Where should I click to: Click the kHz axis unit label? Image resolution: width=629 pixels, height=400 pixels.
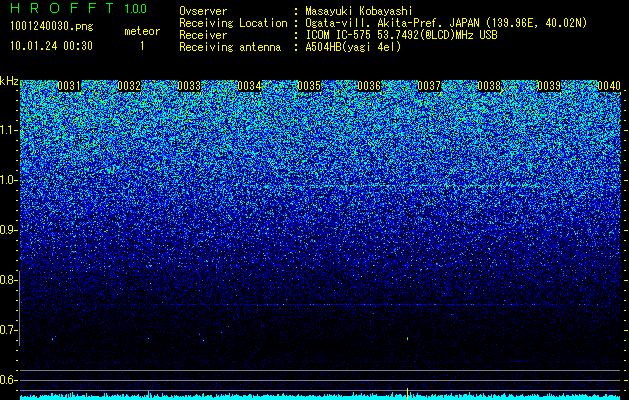click(9, 81)
